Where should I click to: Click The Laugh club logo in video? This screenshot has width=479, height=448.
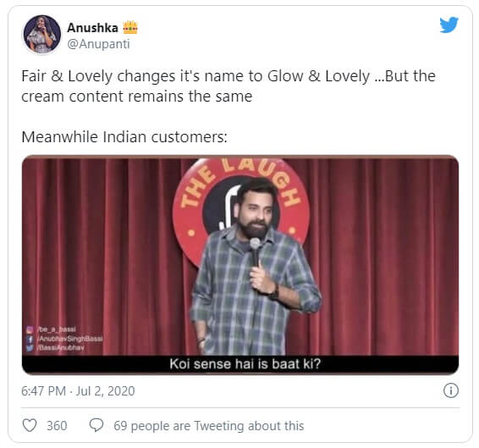(x=240, y=211)
